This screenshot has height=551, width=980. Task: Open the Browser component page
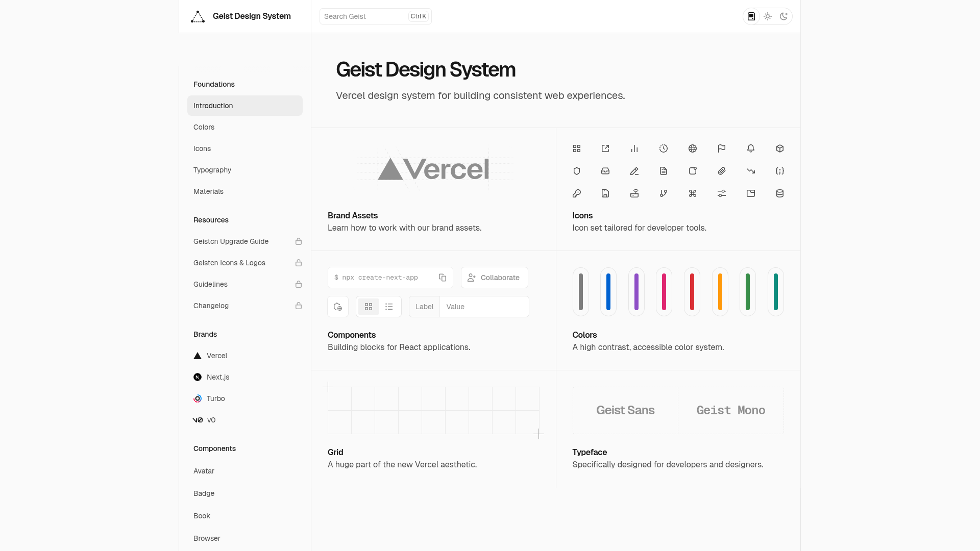[245, 538]
